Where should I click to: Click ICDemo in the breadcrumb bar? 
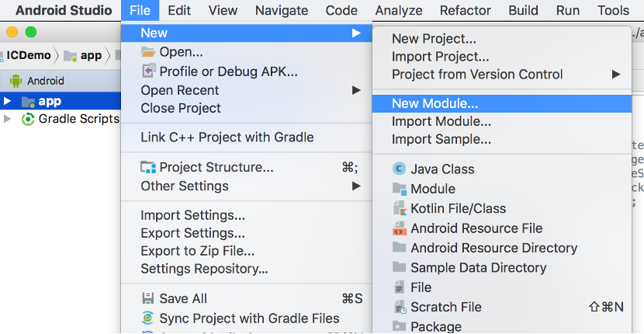pos(29,55)
